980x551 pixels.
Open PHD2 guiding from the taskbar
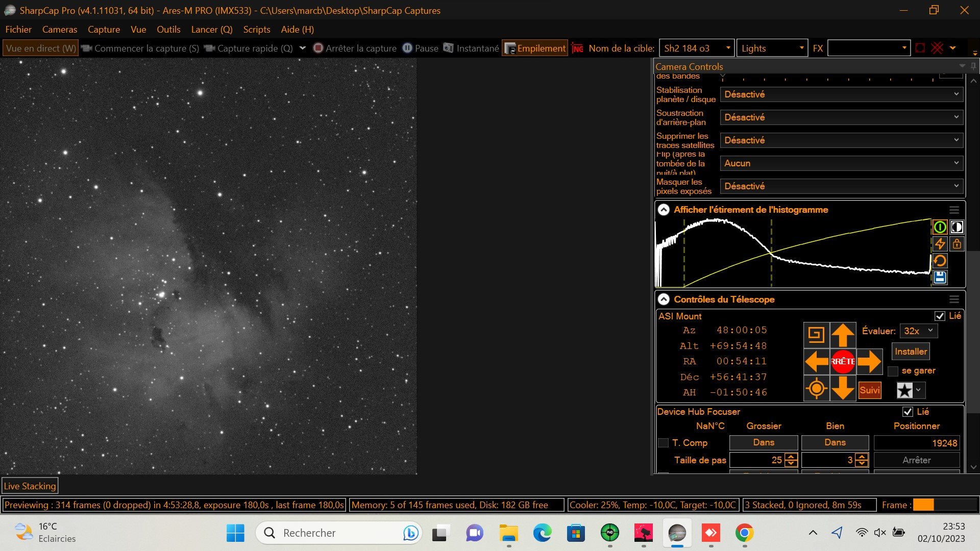coord(609,533)
